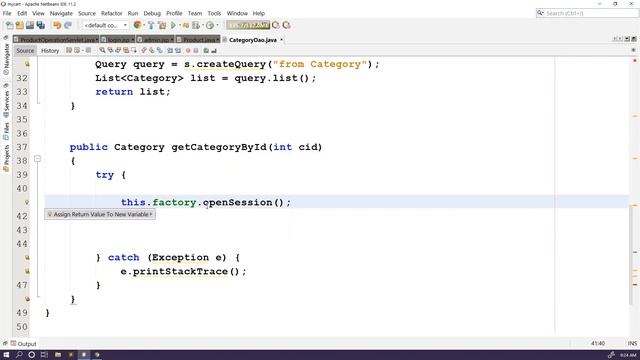640x360 pixels.
Task: Open the Projects side panel
Action: (6, 158)
